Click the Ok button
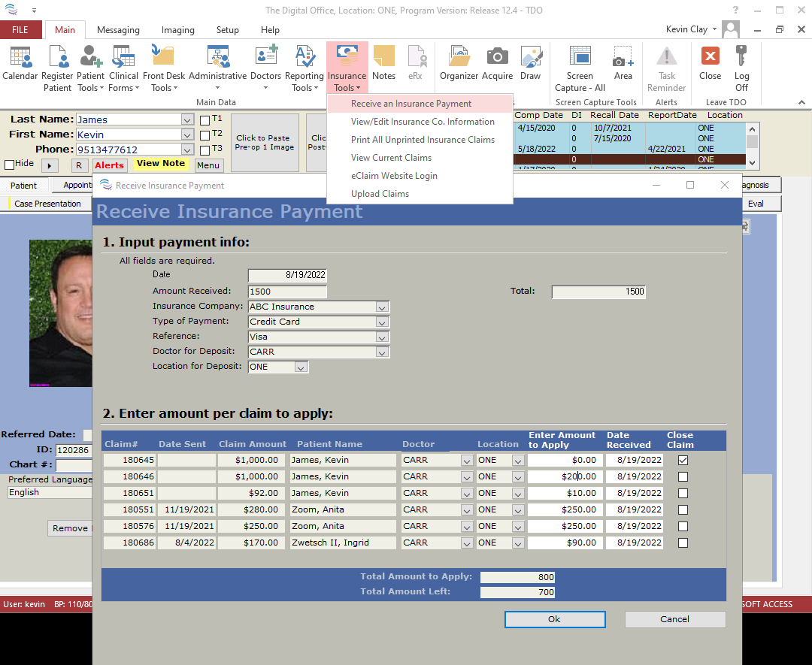The image size is (812, 665). (x=554, y=619)
